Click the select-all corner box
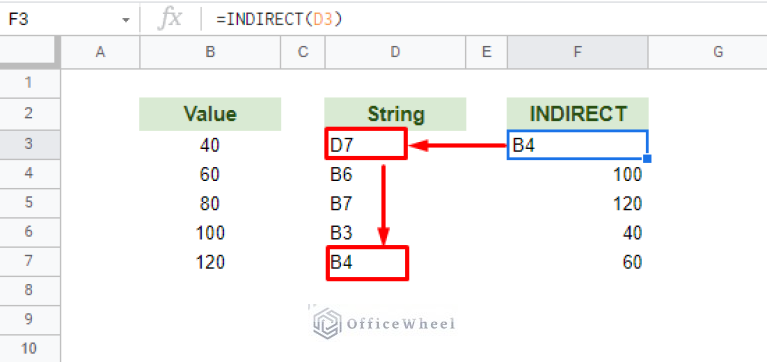The height and width of the screenshot is (362, 767). click(29, 52)
